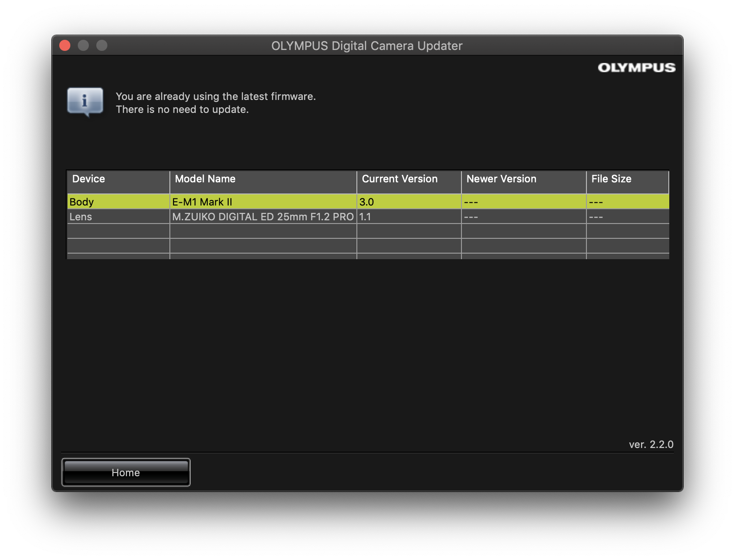This screenshot has width=735, height=560.
Task: Select the Model Name column header
Action: 263,182
